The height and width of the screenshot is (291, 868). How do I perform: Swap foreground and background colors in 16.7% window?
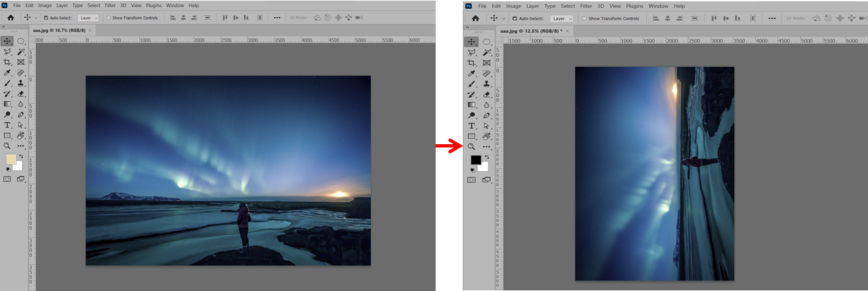pos(21,156)
